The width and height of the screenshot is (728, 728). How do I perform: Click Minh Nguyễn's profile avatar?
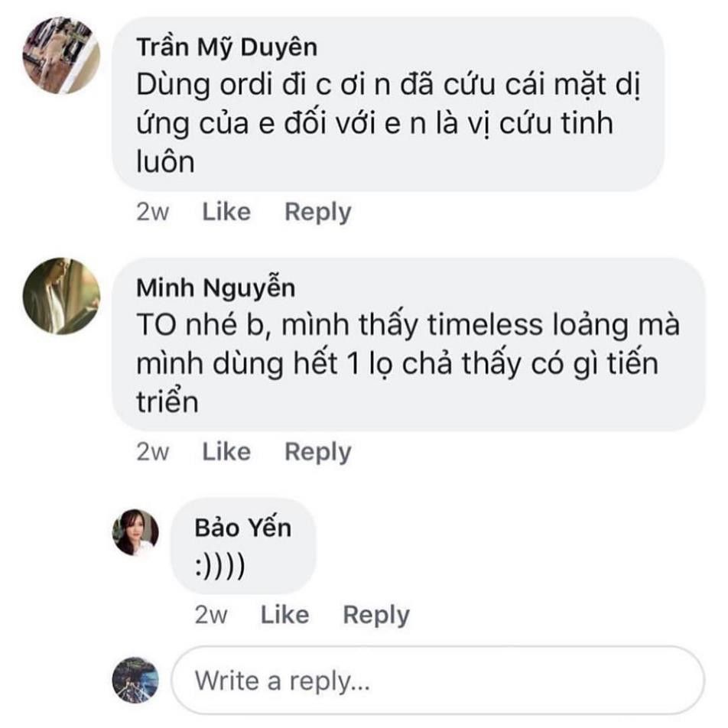[61, 295]
